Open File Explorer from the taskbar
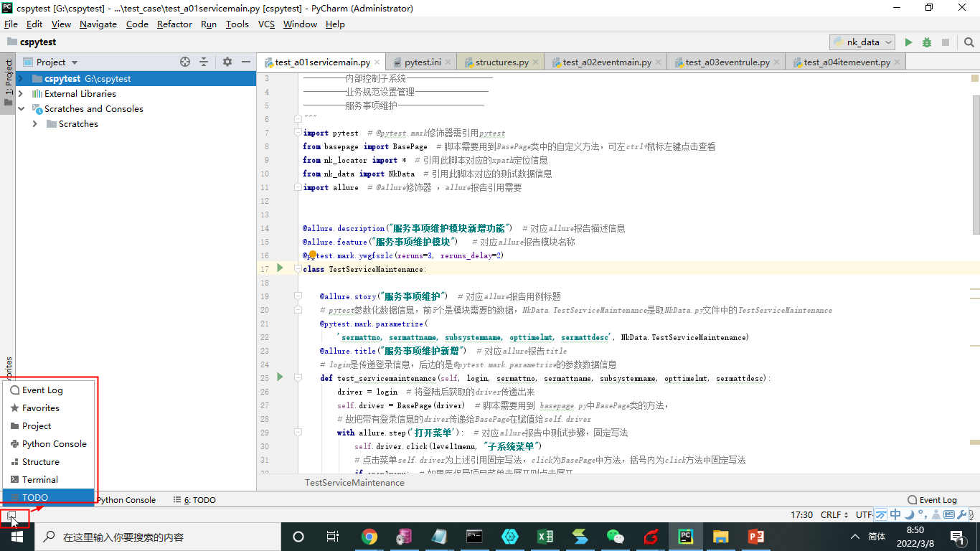The width and height of the screenshot is (980, 551). click(x=720, y=537)
